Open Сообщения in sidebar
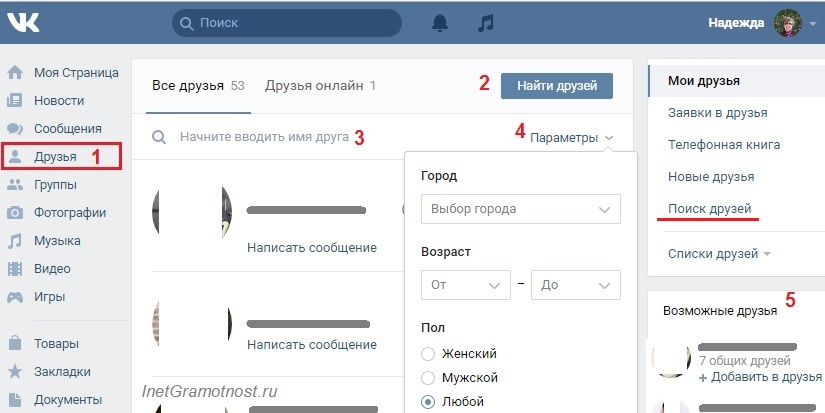 (68, 129)
